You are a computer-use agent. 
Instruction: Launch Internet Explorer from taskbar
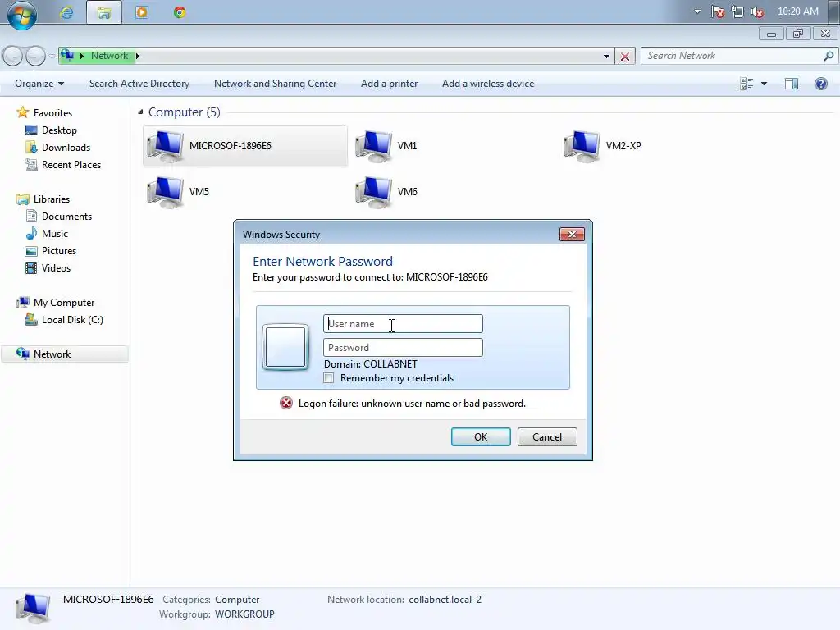point(66,12)
